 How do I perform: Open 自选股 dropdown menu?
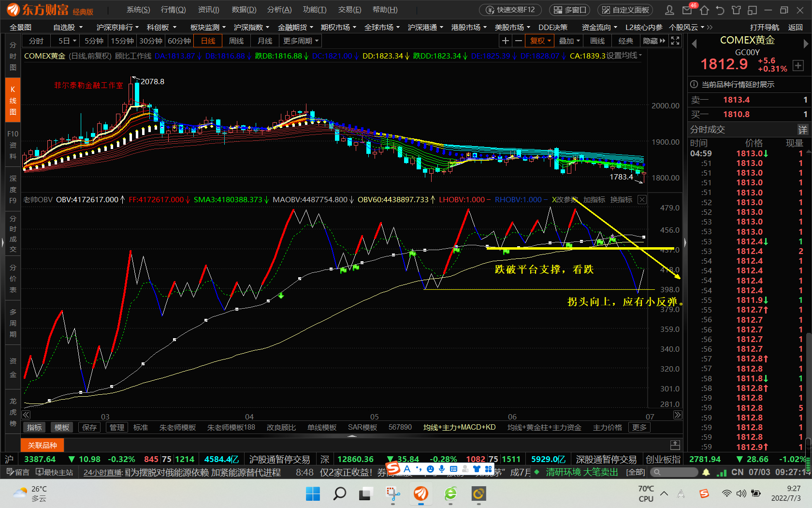click(x=68, y=28)
